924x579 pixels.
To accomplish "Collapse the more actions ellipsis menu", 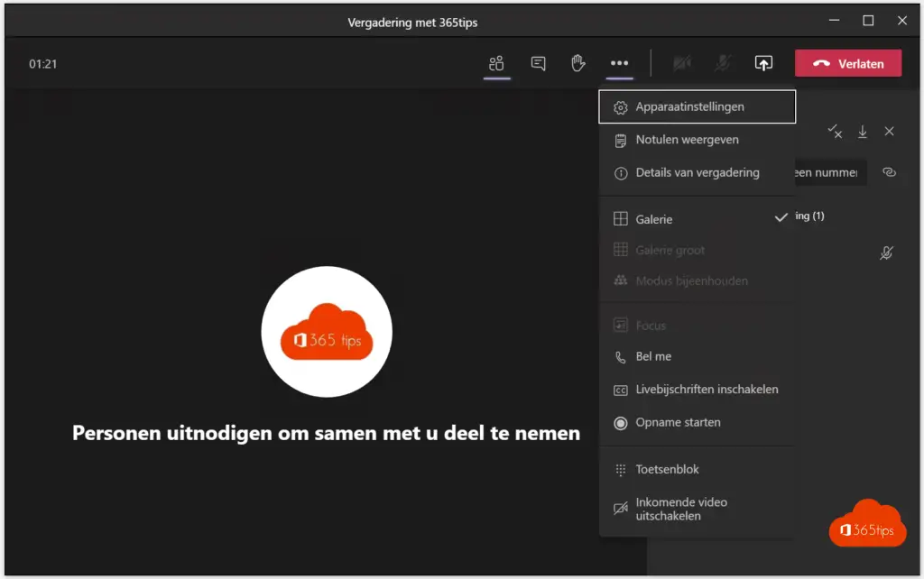I will pos(619,63).
